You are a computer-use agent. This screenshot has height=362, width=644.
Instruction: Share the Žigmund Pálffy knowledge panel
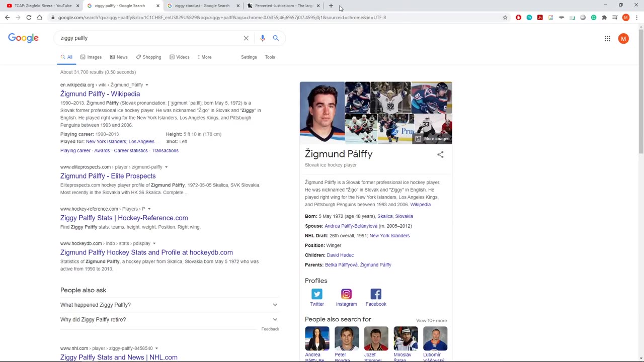(x=440, y=154)
